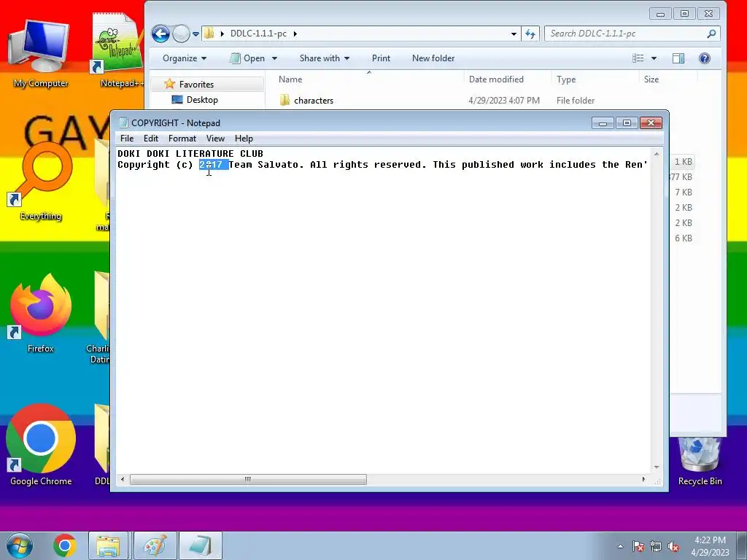
Task: Toggle the preview pane icon
Action: coord(678,58)
